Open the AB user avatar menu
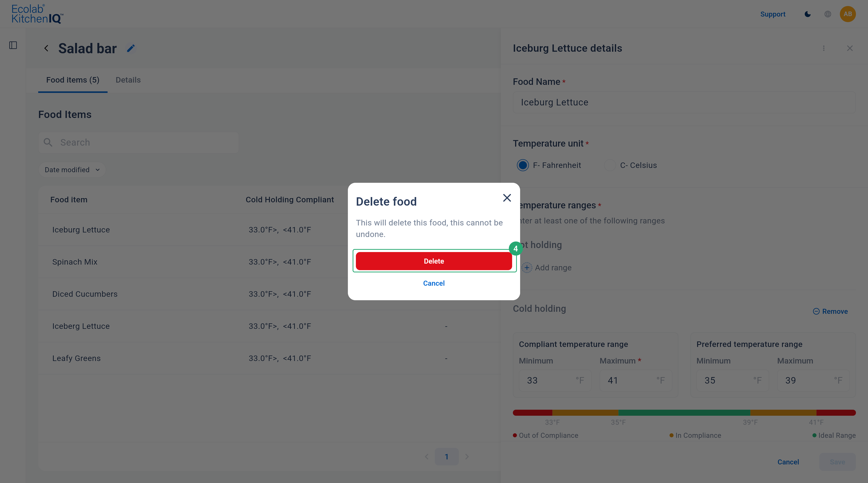868x483 pixels. [848, 14]
